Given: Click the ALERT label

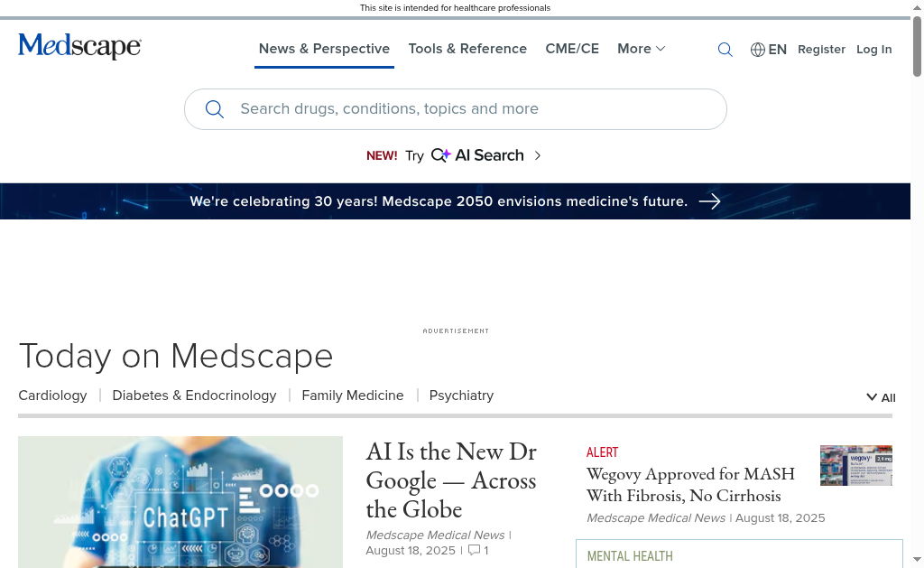Looking at the screenshot, I should click(602, 452).
